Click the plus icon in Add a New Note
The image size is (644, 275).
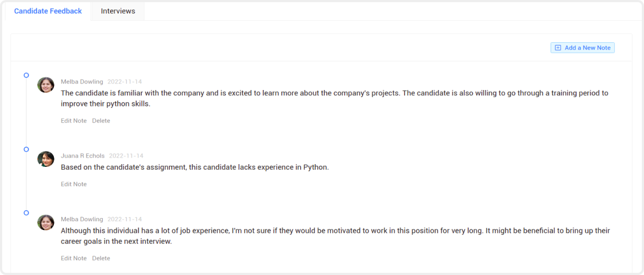tap(558, 48)
